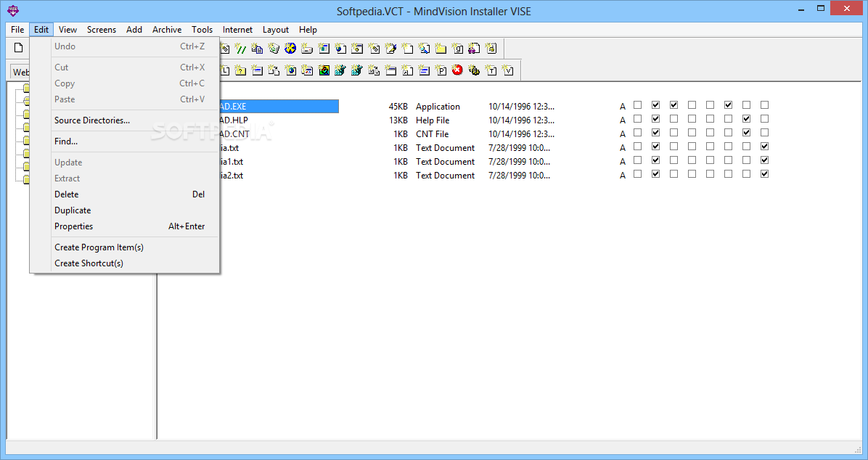Click the yellow script note icon
868x460 pixels.
[491, 49]
